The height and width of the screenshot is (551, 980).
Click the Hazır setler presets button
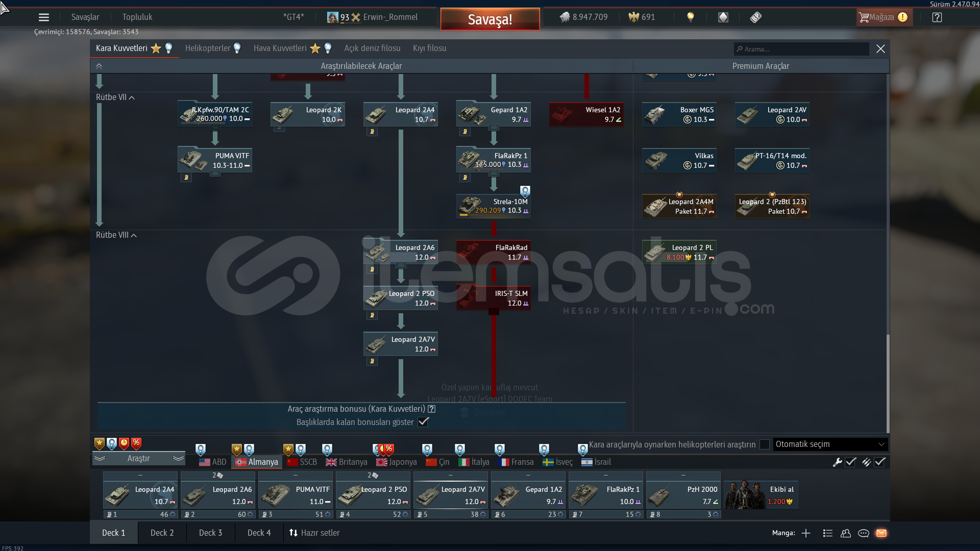(x=314, y=533)
